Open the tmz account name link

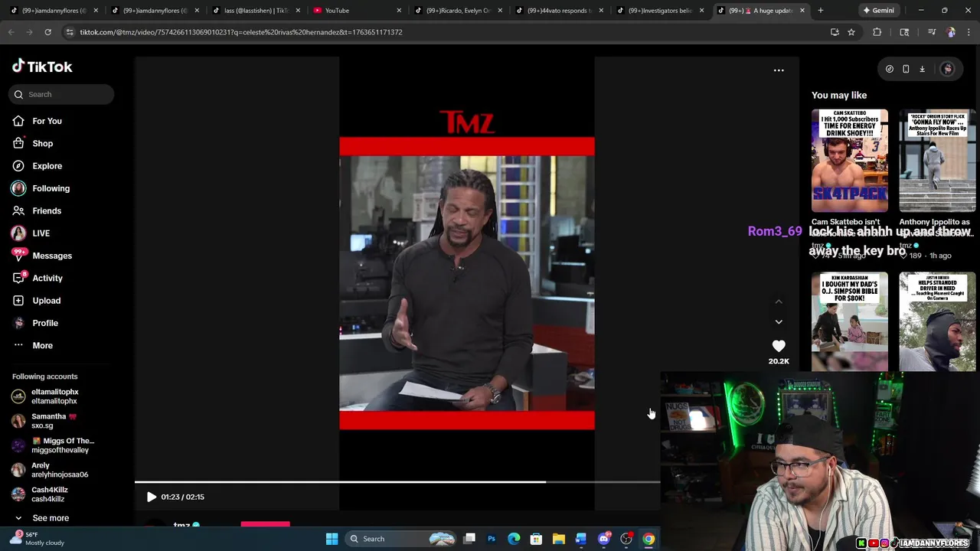pyautogui.click(x=181, y=525)
